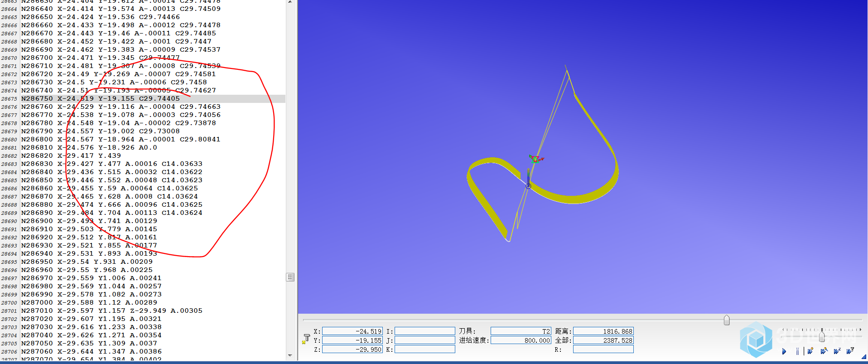Start toolpath simulation playback
The width and height of the screenshot is (868, 364).
pos(784,351)
